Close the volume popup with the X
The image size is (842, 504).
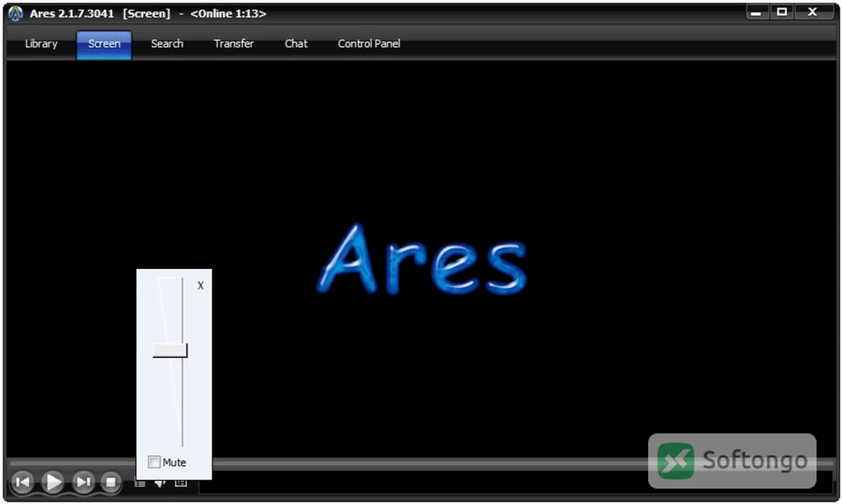pyautogui.click(x=200, y=285)
